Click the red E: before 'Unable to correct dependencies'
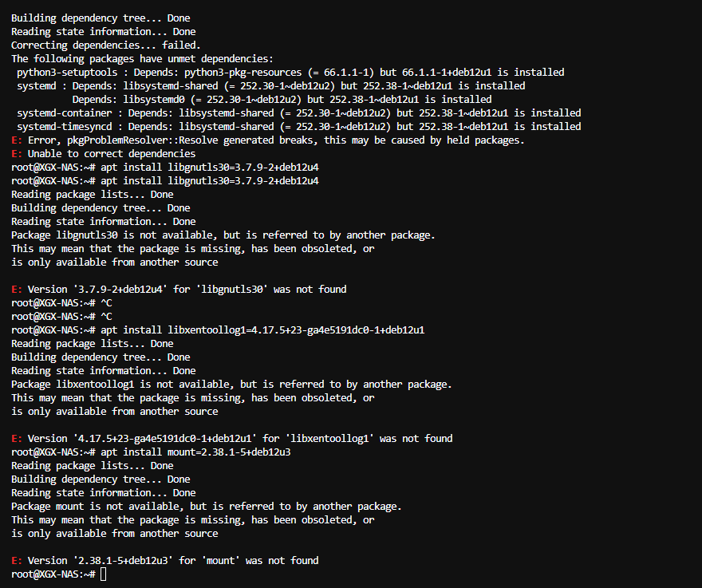Viewport: 702px width, 588px height. pos(17,154)
